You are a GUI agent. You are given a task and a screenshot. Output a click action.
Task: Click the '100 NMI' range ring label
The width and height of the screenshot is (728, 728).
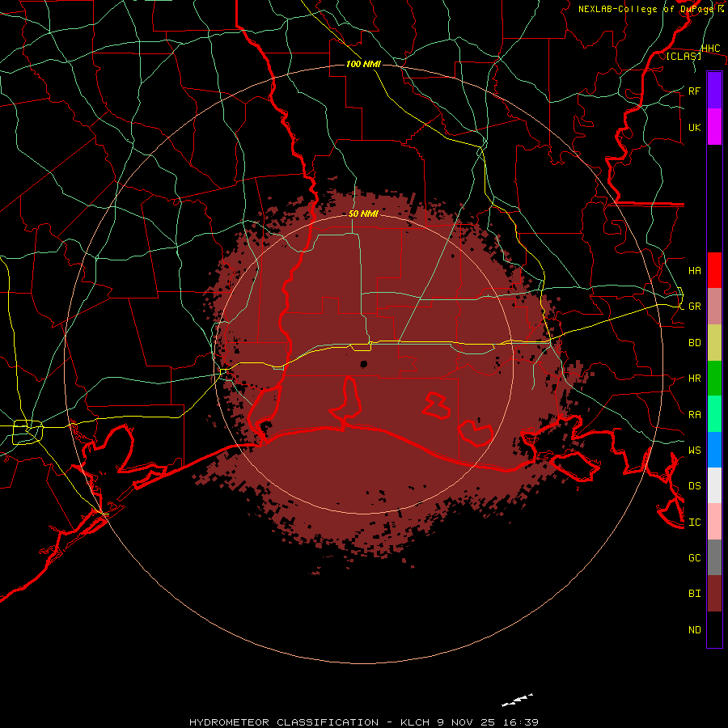[x=363, y=64]
